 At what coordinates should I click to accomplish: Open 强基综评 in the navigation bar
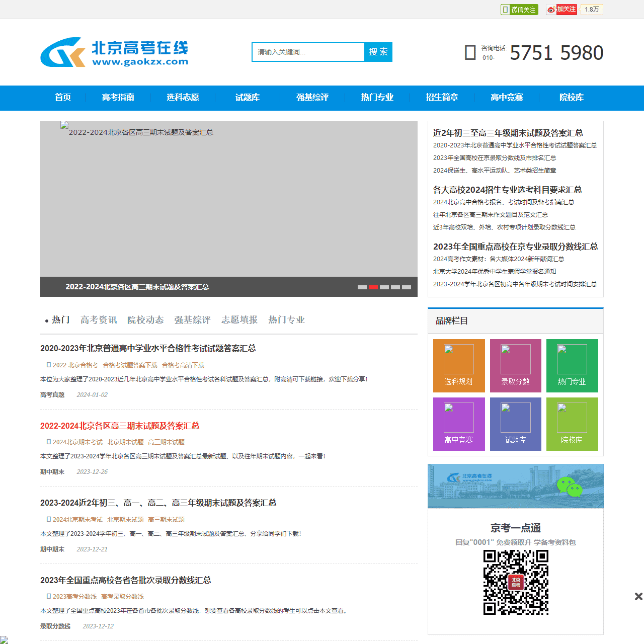[x=312, y=98]
